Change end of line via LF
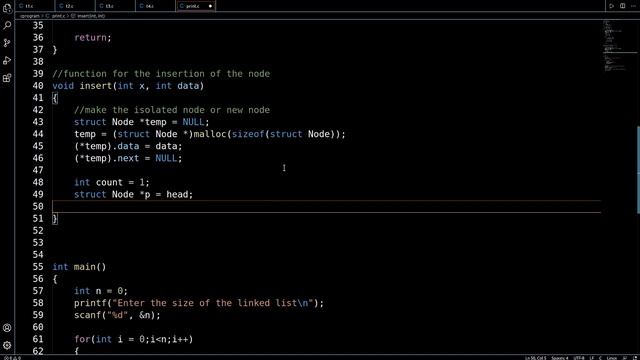This screenshot has width=640, height=360. click(592, 358)
